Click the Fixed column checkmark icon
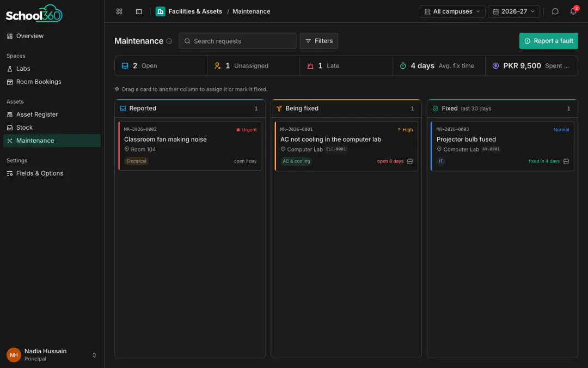The image size is (588, 368). [x=436, y=108]
